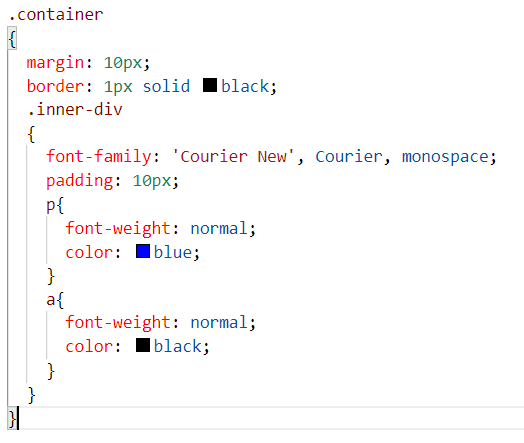The height and width of the screenshot is (443, 524).
Task: Select the margin property name
Action: (x=55, y=63)
